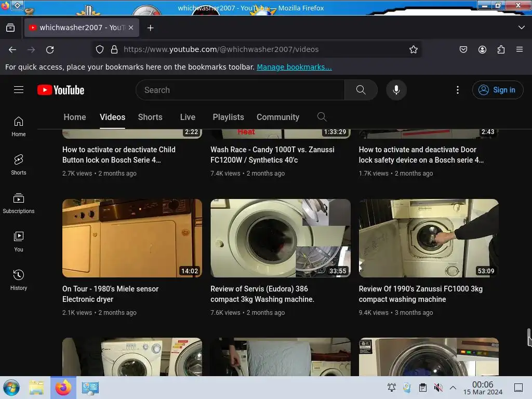The width and height of the screenshot is (532, 399).
Task: Open the channel Playlists tab
Action: [229, 117]
